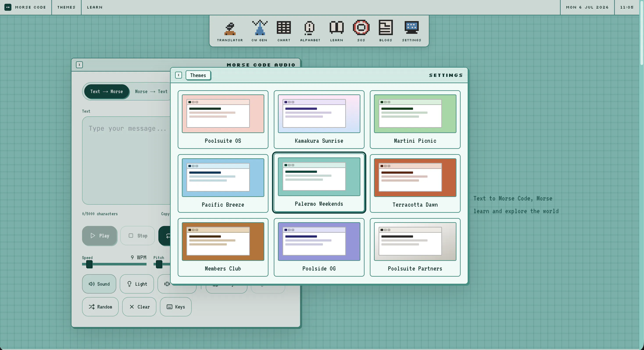Screen dimensions: 644x350
Task: Select the Themes tab in Settings window
Action: click(x=198, y=75)
